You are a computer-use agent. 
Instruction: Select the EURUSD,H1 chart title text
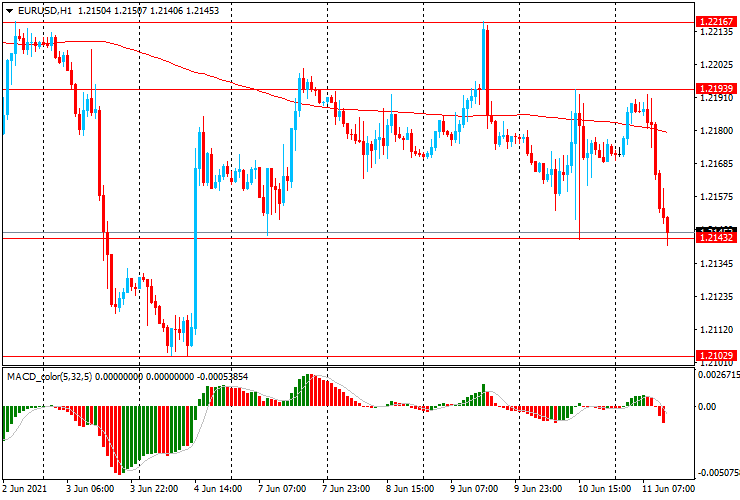coord(45,10)
